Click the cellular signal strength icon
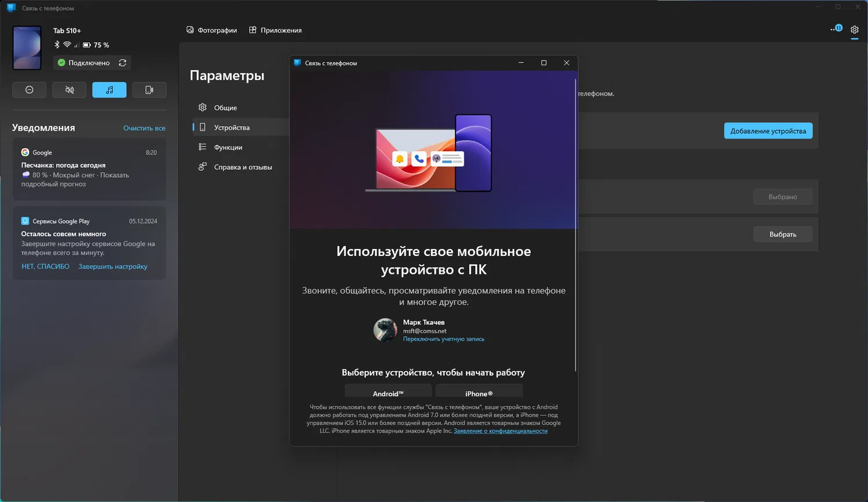 76,45
